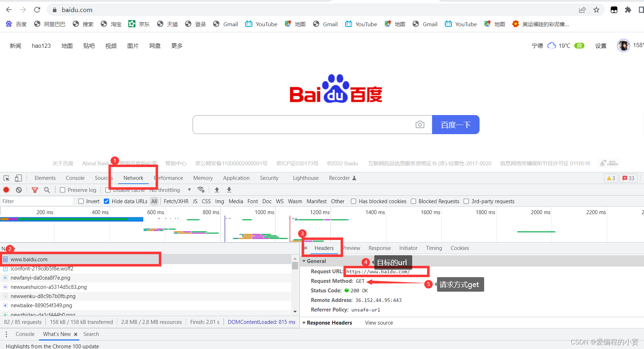The height and width of the screenshot is (349, 644).
Task: Select the www.baidu.com request row
Action: 146,259
